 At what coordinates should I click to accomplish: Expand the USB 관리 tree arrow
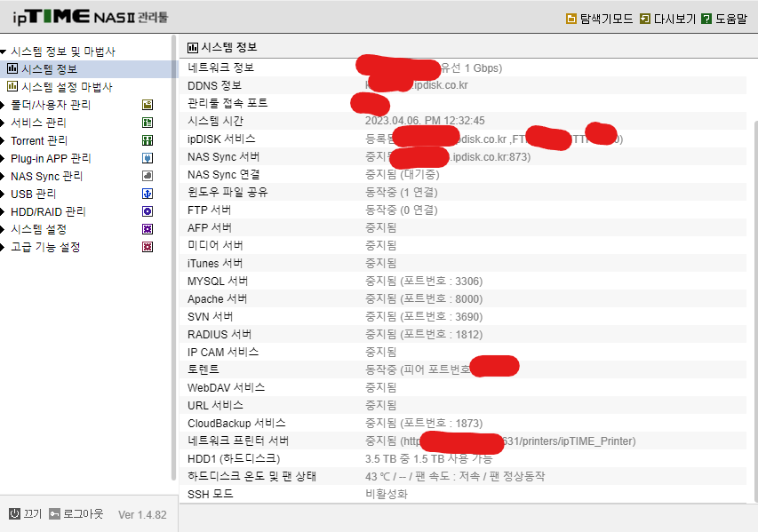pos(3,194)
